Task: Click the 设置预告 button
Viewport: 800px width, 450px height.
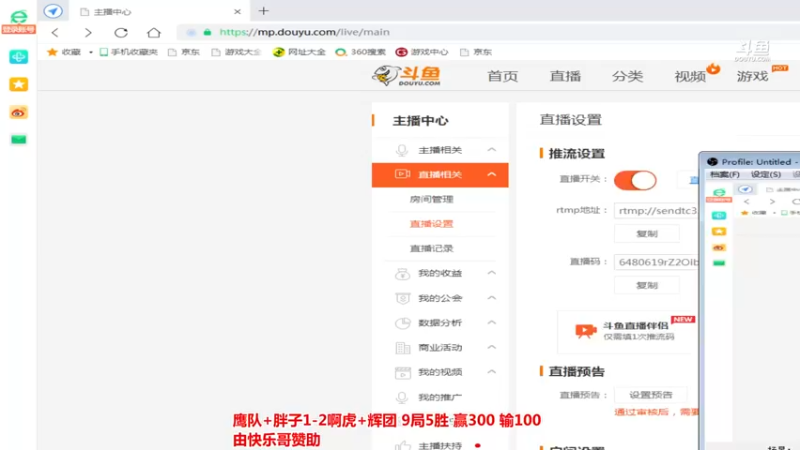Action: point(651,395)
